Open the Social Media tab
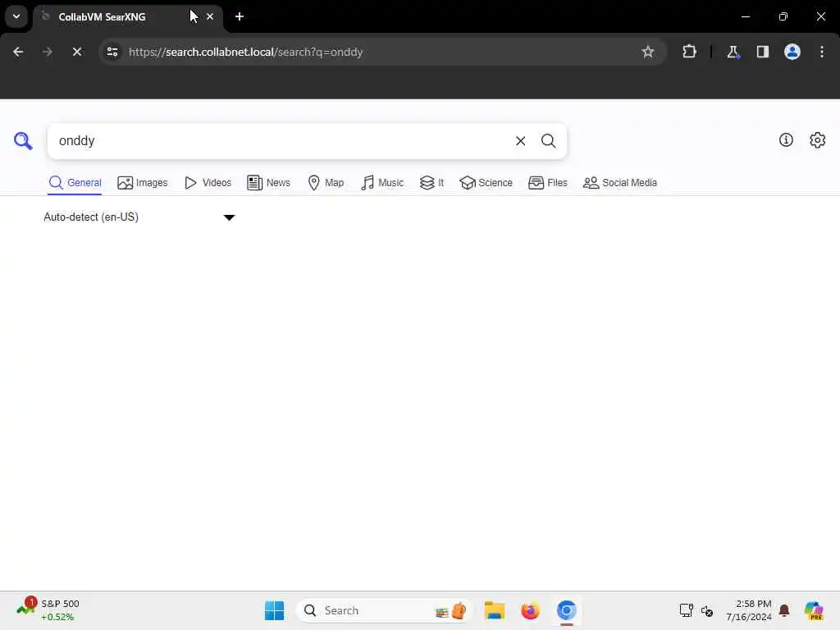 pos(620,183)
